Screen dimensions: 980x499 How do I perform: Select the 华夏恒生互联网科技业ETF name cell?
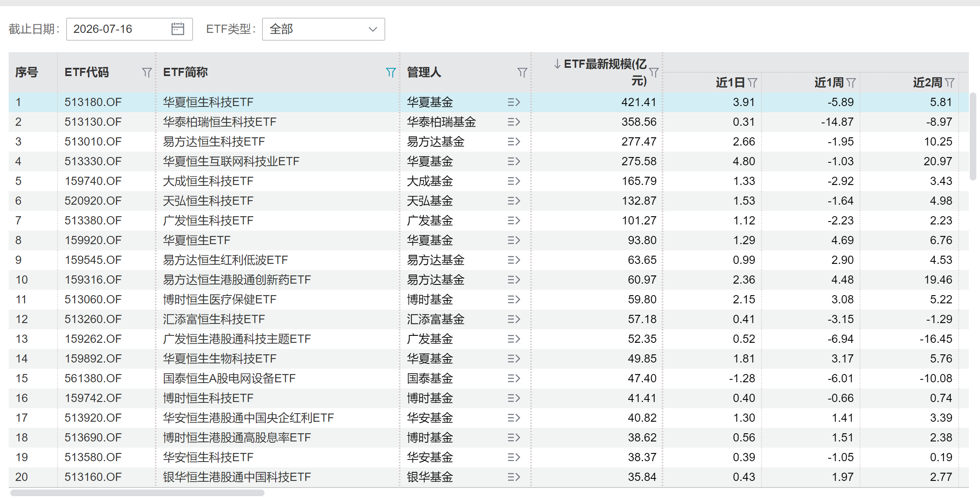231,161
